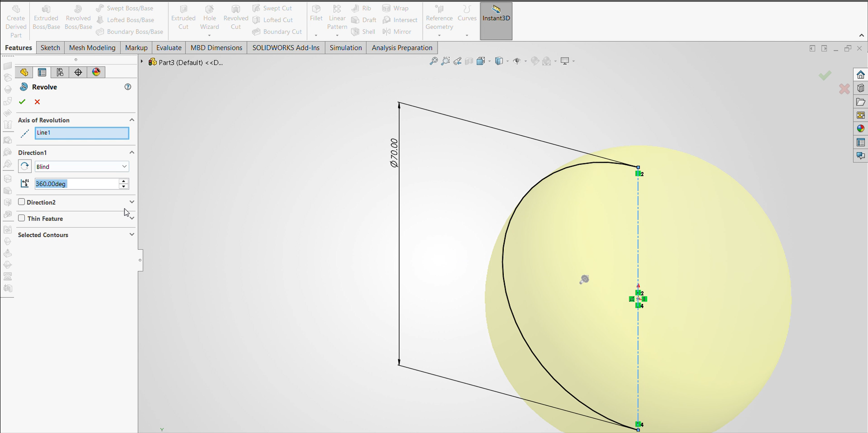This screenshot has width=868, height=433.
Task: Open the DisplayManager color ball tab
Action: point(96,72)
